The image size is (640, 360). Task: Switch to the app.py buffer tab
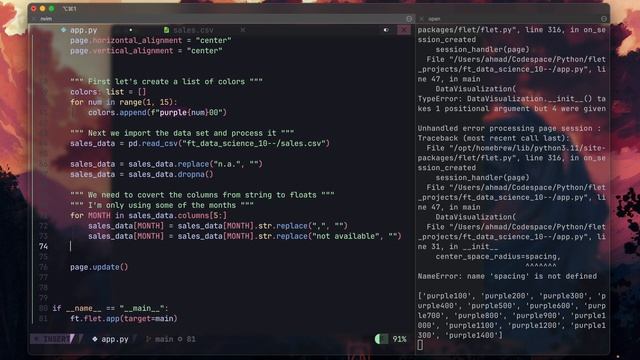coord(83,30)
